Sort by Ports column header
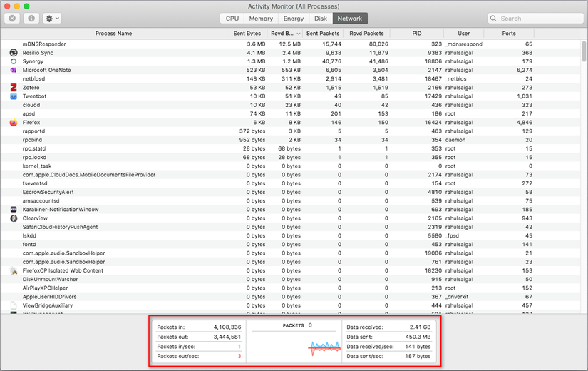This screenshot has height=371, width=588. coord(509,34)
